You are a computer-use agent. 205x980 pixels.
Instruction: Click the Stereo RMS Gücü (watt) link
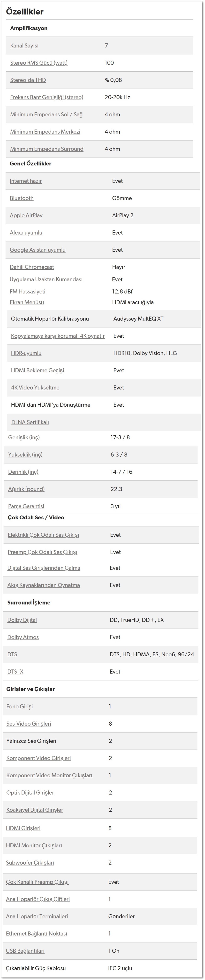[39, 63]
